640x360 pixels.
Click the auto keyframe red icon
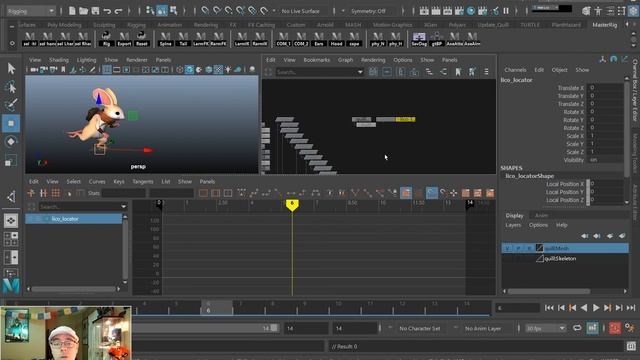tap(615, 328)
